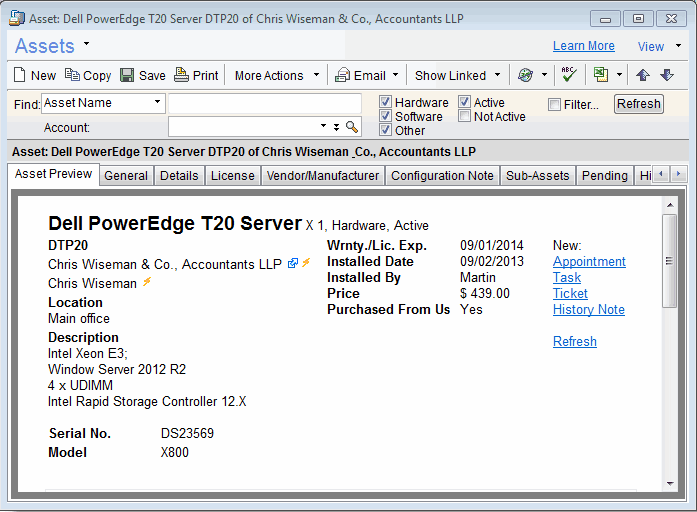Toggle the Other checkbox
Viewport: 697px width, 512px height.
(x=385, y=130)
